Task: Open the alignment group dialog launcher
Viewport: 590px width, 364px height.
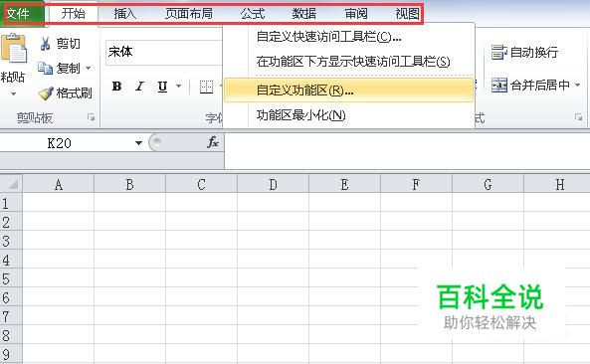Action: click(x=578, y=117)
